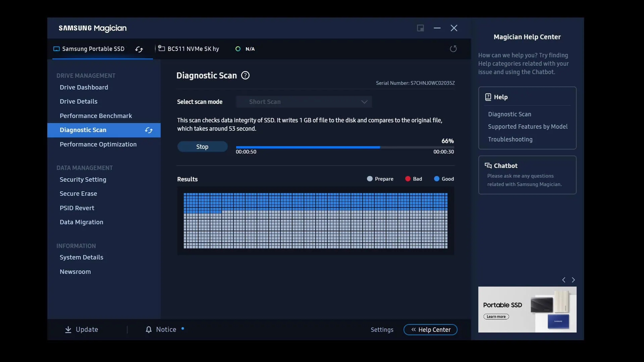Click the scan results block grid
Image resolution: width=644 pixels, height=362 pixels.
315,221
